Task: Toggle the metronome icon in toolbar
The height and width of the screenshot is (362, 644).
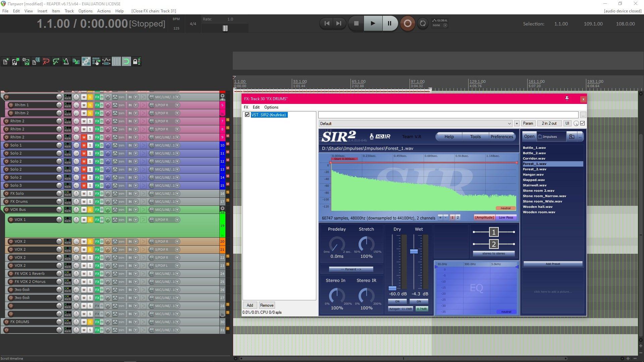Action: click(66, 62)
